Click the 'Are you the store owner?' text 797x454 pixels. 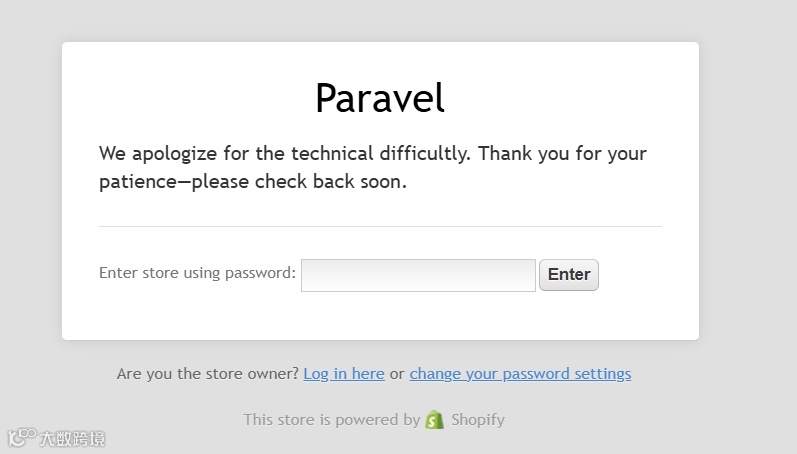coord(207,374)
